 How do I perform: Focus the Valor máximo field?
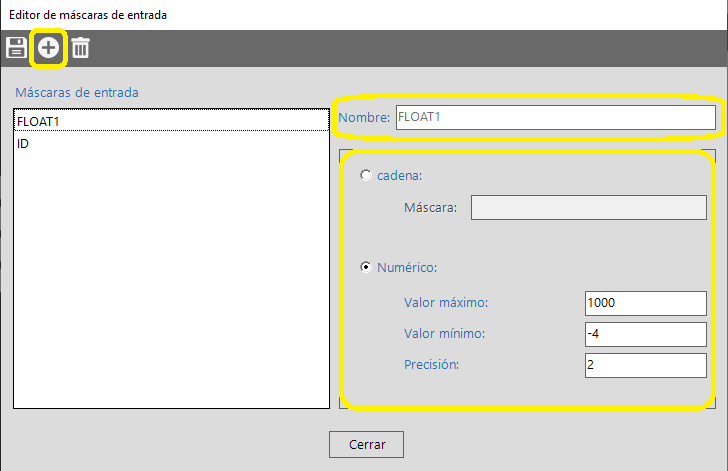(x=645, y=303)
